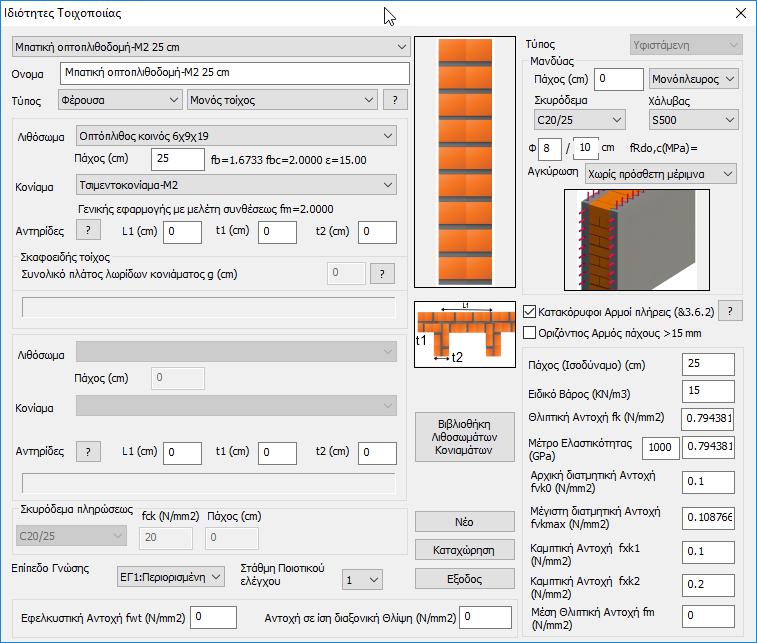
Task: Click the help ? button next to Μονός τοίχος
Action: [395, 100]
